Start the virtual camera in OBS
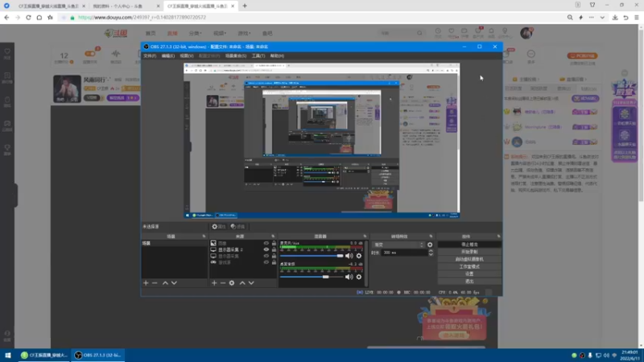The image size is (644, 362). pyautogui.click(x=469, y=259)
